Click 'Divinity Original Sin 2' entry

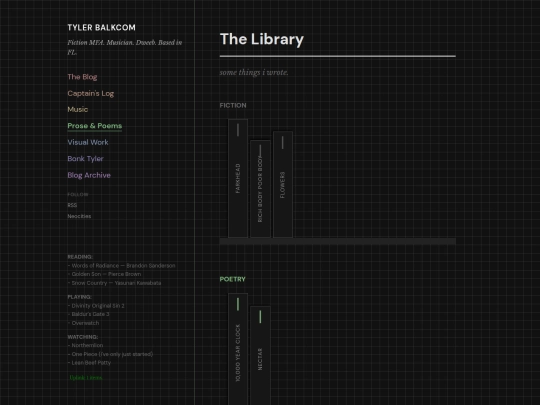(x=96, y=306)
